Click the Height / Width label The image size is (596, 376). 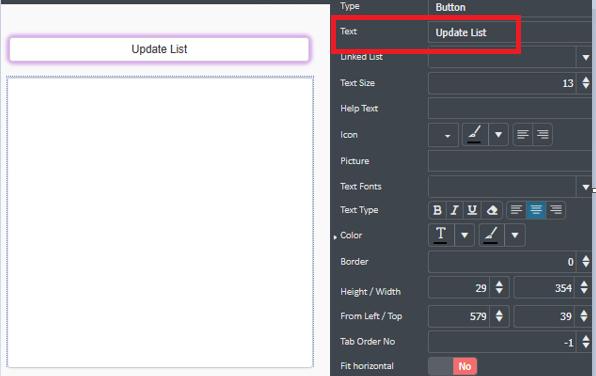tap(371, 292)
